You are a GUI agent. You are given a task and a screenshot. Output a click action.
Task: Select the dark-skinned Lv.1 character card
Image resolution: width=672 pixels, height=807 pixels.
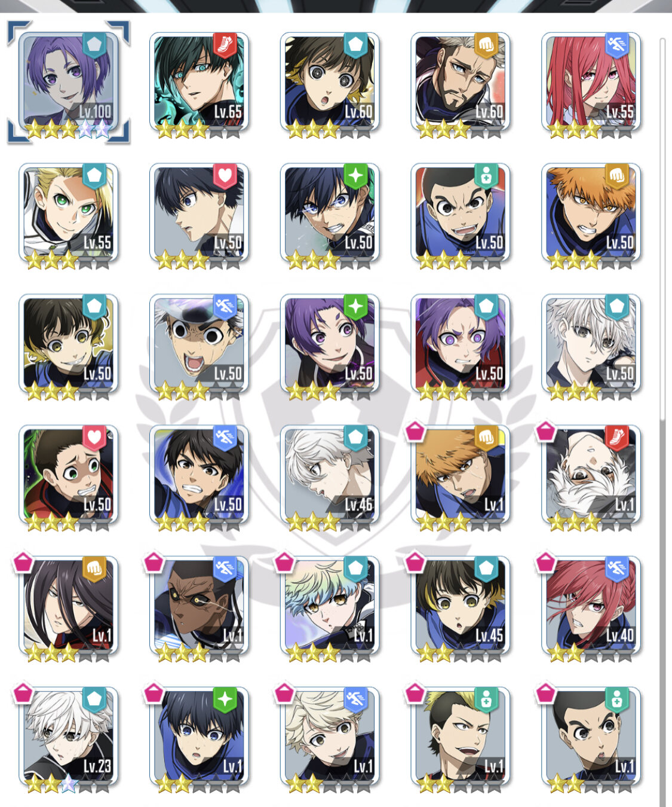click(199, 606)
